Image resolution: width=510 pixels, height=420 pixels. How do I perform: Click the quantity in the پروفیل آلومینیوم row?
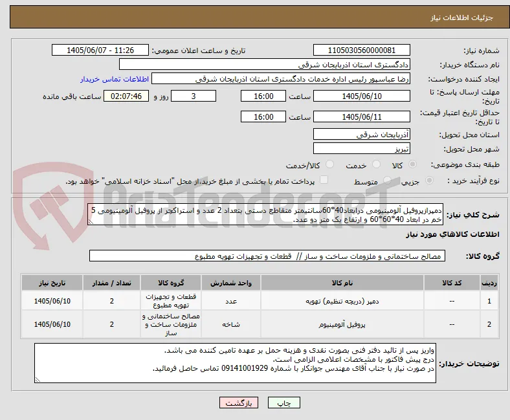tap(111, 324)
